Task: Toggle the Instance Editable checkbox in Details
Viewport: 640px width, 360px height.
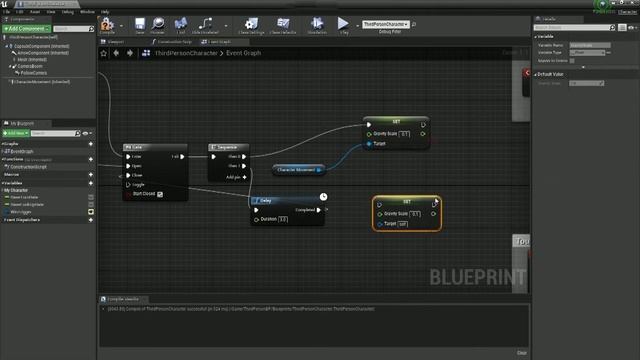Action: coord(572,60)
